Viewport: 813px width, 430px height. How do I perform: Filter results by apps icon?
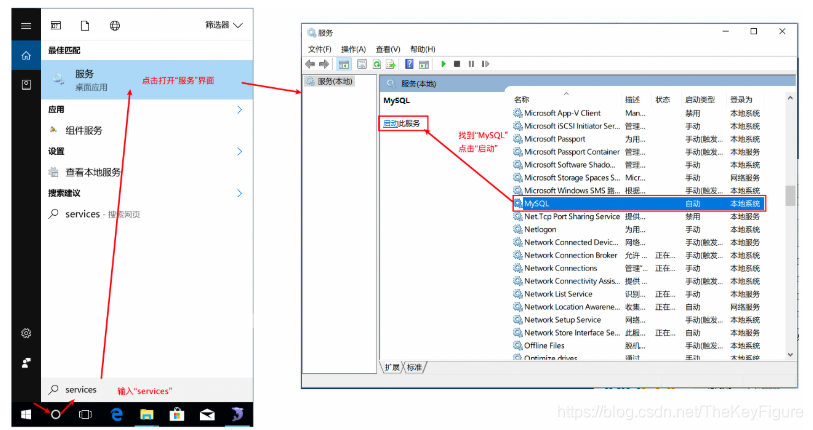pos(56,25)
